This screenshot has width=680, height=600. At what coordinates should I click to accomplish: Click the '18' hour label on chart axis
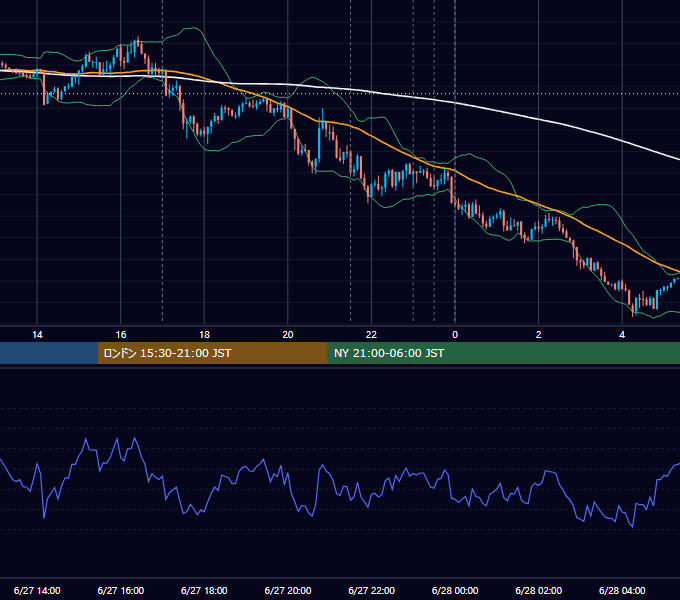204,335
